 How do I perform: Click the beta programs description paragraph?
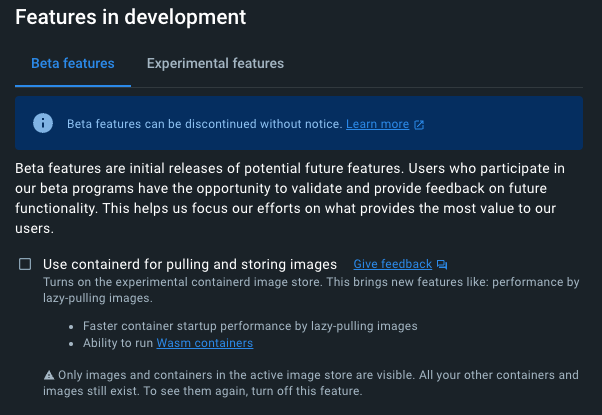pyautogui.click(x=290, y=198)
